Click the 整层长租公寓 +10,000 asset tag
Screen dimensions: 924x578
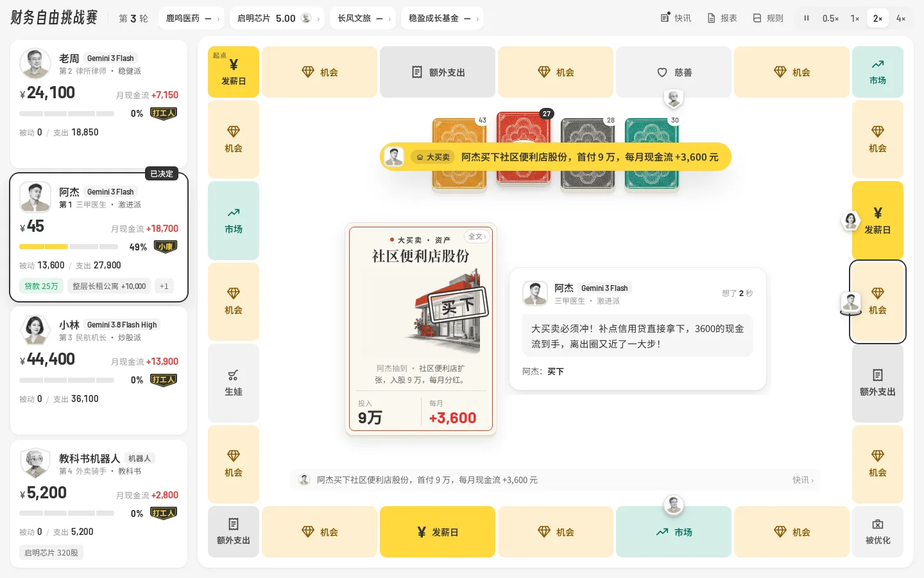tap(109, 286)
